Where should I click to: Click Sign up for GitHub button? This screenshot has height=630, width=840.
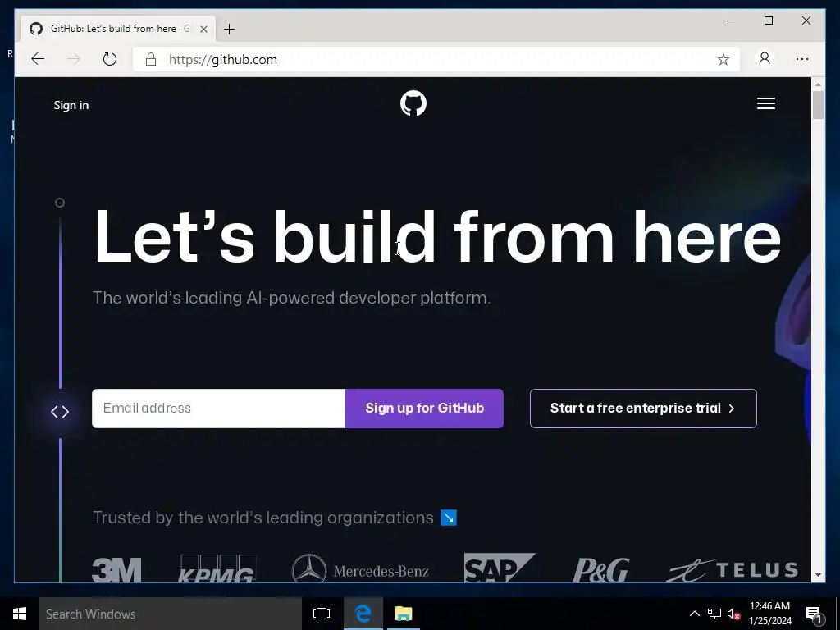[424, 409]
